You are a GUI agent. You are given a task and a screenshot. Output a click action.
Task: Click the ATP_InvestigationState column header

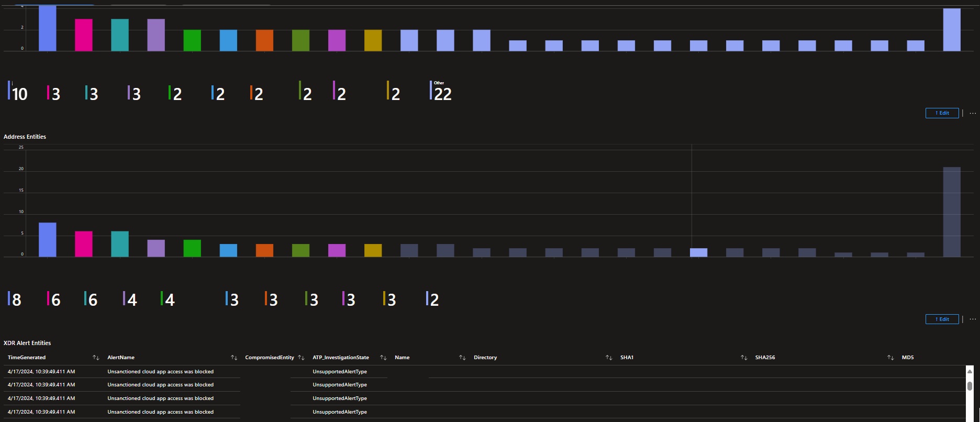point(341,358)
